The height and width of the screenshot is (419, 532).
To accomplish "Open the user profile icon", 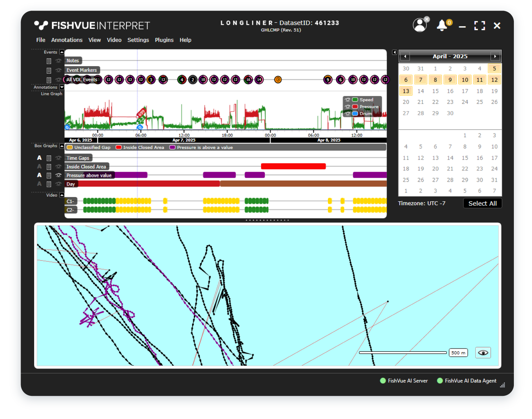I will pos(420,25).
